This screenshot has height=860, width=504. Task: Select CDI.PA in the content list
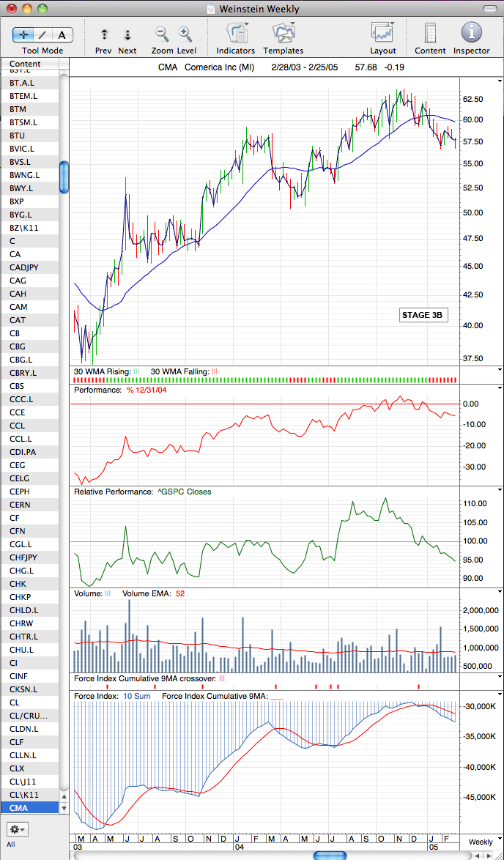pos(29,452)
